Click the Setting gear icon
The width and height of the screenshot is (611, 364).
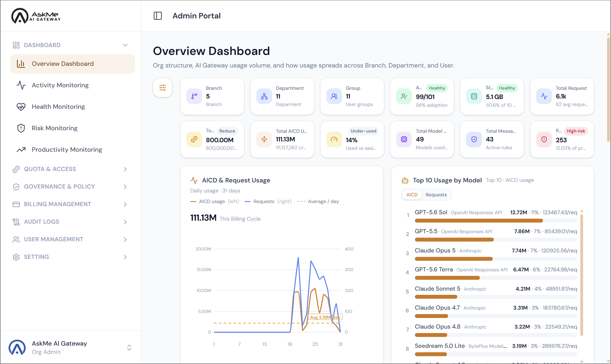(16, 257)
